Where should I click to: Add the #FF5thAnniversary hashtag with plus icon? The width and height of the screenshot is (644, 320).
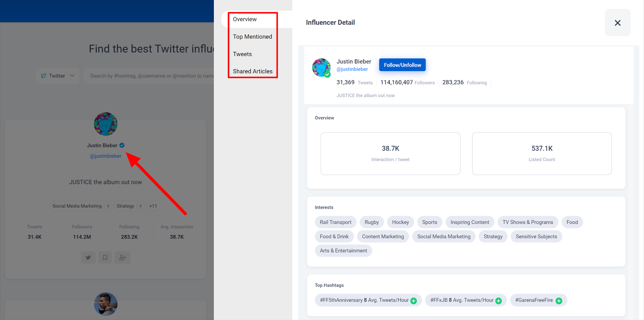coord(413,301)
